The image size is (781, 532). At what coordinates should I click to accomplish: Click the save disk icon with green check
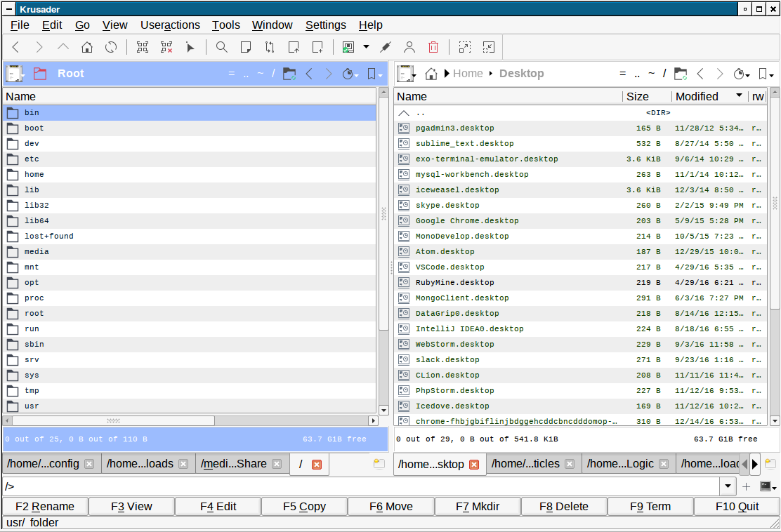point(348,47)
